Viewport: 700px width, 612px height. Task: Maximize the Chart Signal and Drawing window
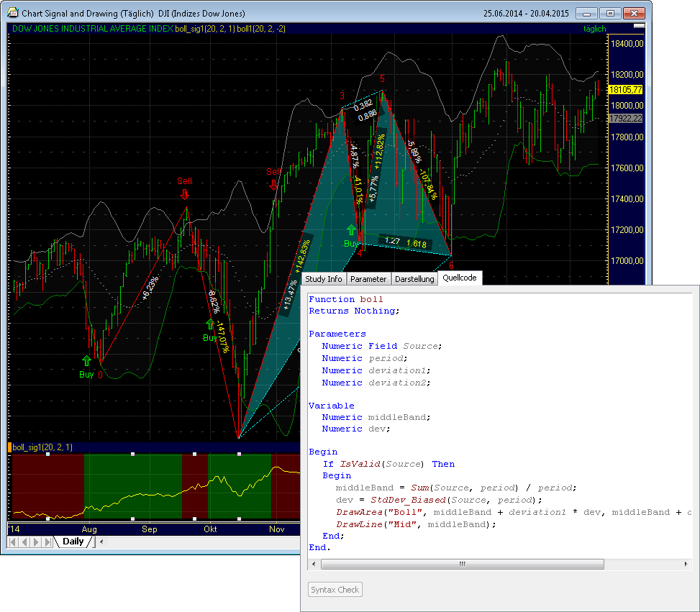(x=610, y=13)
